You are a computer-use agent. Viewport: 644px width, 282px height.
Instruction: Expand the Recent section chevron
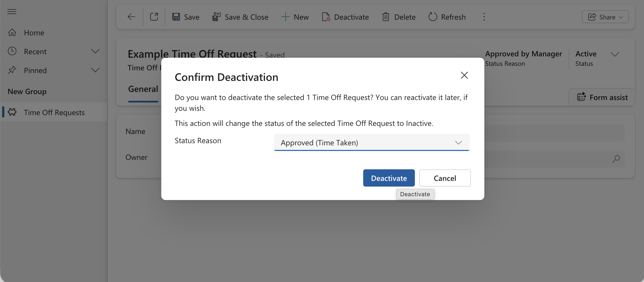coord(95,51)
